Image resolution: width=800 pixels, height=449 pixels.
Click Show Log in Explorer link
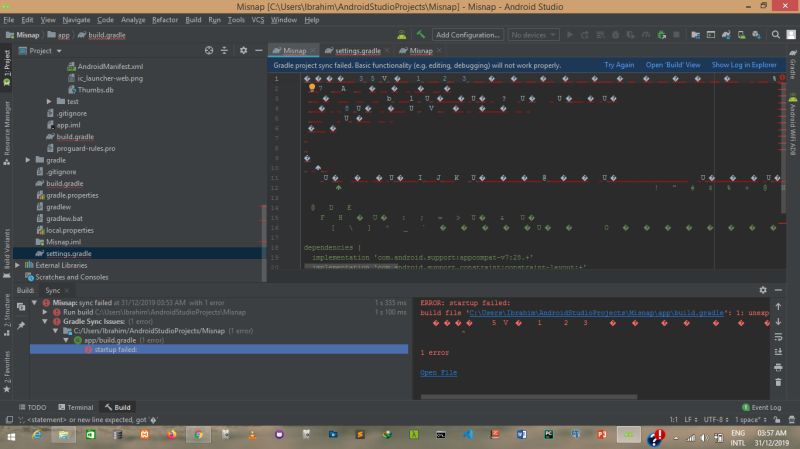(x=744, y=65)
